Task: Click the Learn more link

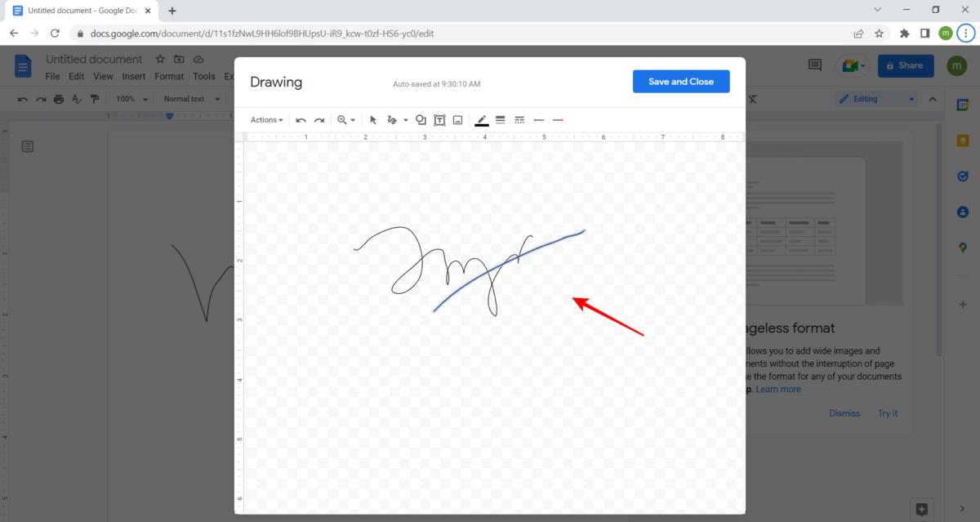Action: (x=778, y=390)
